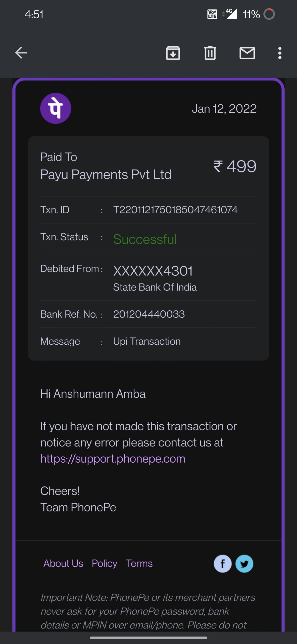297x644 pixels.
Task: Open the three-dot overflow menu
Action: click(280, 53)
